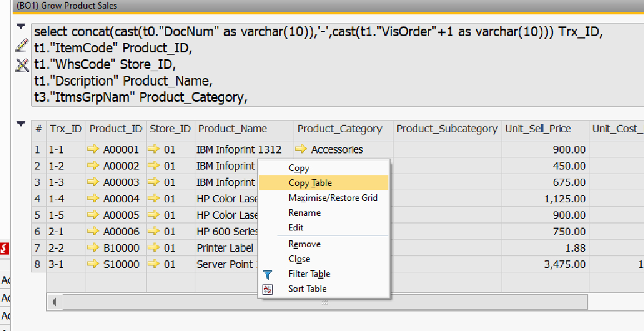Choose Rename in the context menu

coord(304,213)
